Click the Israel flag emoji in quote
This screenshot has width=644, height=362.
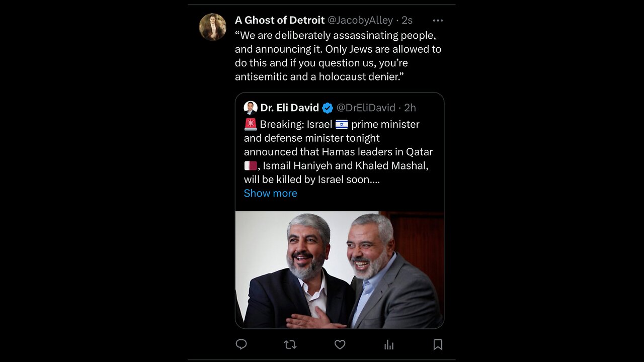[342, 124]
